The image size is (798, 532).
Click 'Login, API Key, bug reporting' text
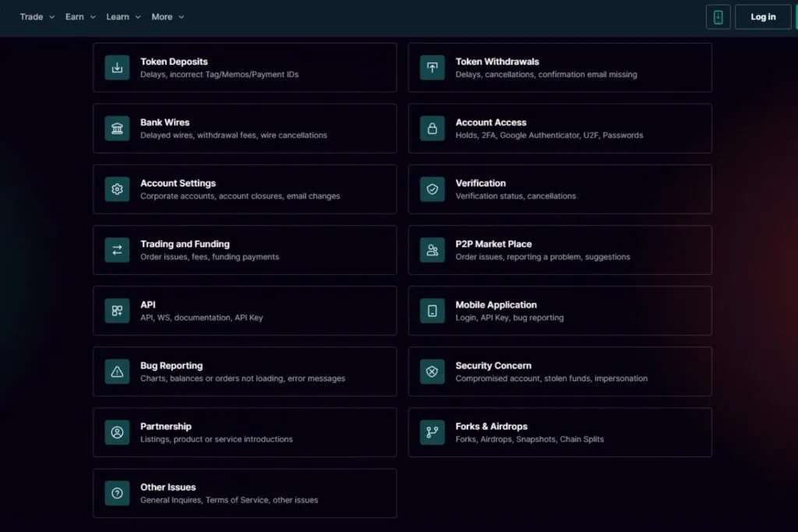(510, 317)
